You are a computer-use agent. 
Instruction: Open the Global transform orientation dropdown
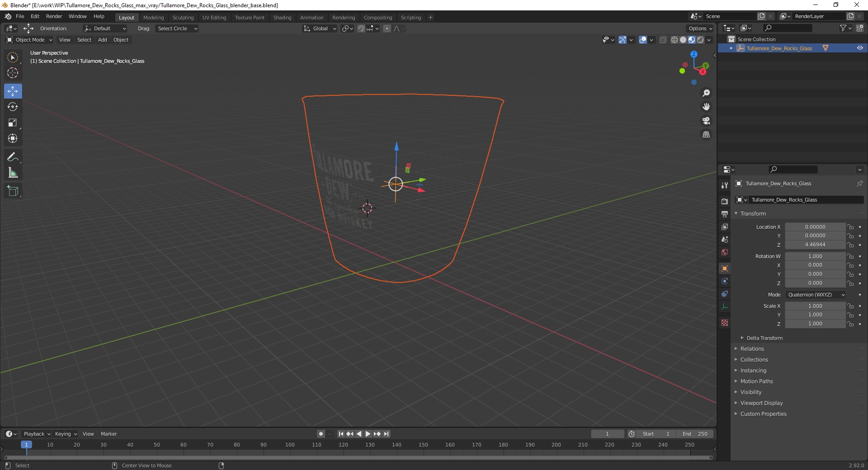(320, 28)
